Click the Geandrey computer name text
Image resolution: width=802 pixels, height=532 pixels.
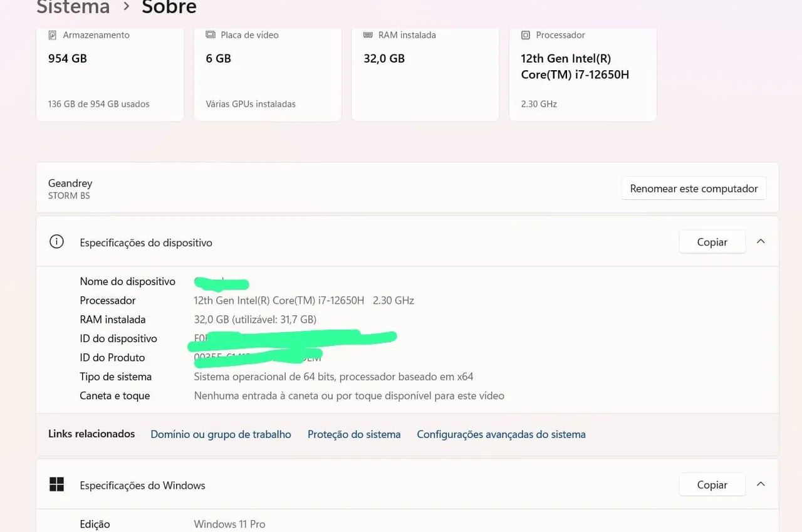[70, 183]
